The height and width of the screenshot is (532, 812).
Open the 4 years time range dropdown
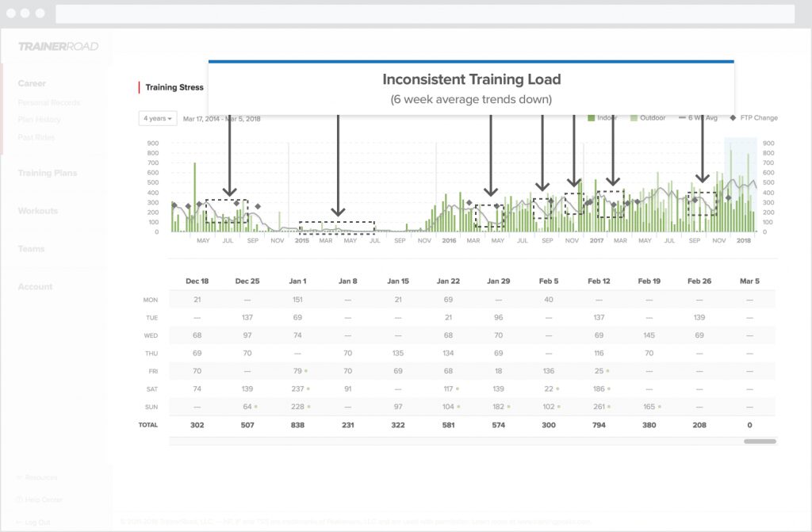tap(157, 117)
